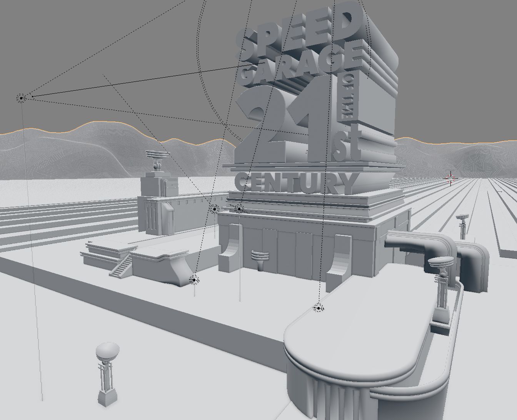Select the light object beside the left ramp base
Viewport: 517px width, 420px height.
pyautogui.click(x=194, y=280)
